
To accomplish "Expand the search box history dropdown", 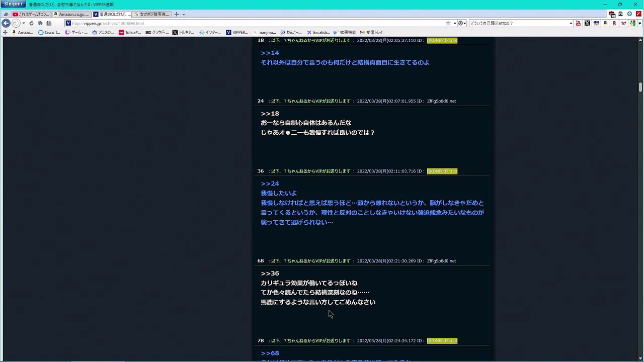I will 571,23.
